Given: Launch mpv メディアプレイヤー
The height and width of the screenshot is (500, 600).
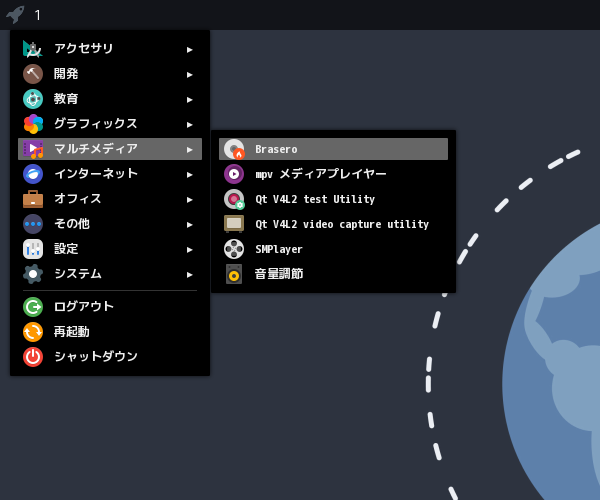Looking at the screenshot, I should pos(333,174).
